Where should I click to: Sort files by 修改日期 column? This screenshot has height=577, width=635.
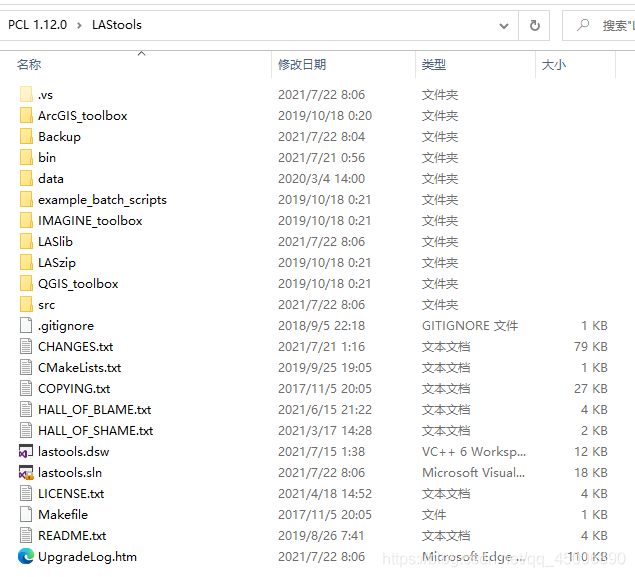click(302, 64)
